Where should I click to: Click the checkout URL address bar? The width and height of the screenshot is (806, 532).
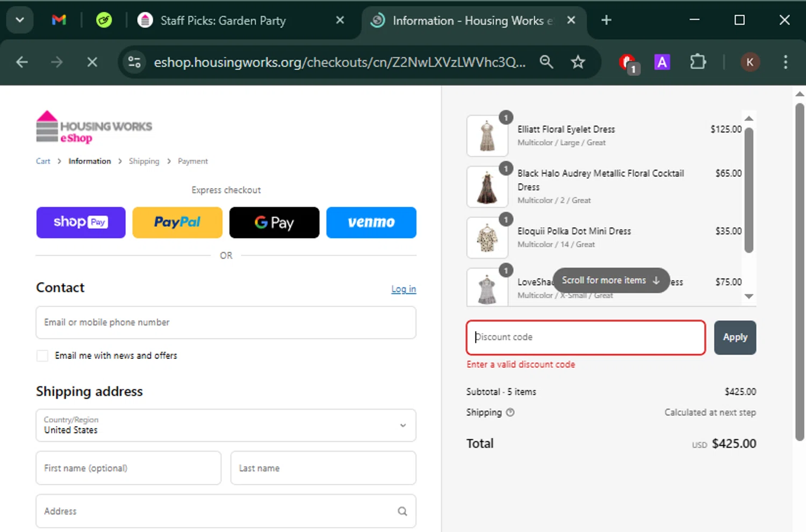[x=340, y=62]
